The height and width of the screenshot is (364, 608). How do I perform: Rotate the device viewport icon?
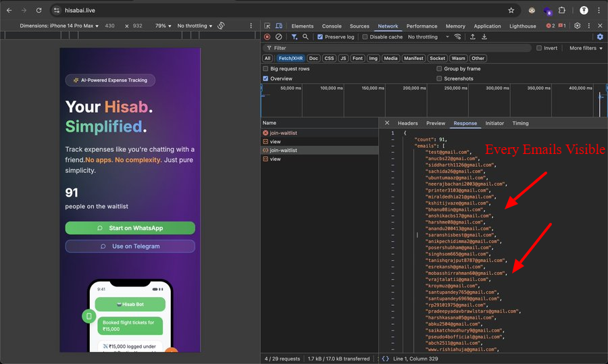[x=221, y=26]
